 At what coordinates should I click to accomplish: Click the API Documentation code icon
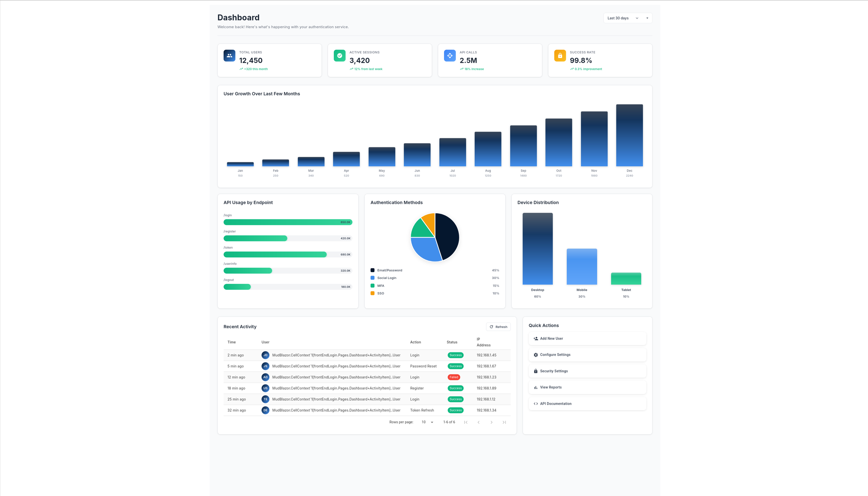pyautogui.click(x=536, y=403)
